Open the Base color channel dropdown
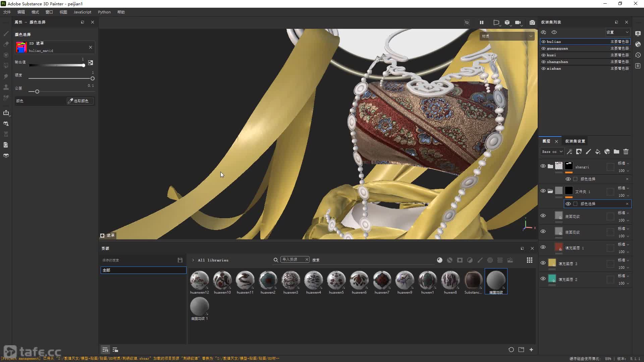Viewport: 644px width, 362px height. [x=552, y=152]
